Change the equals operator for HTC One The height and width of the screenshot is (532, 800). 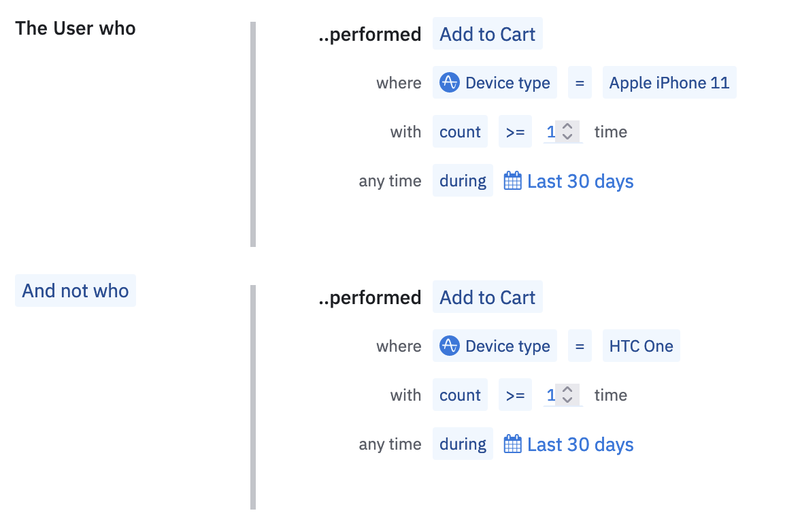pyautogui.click(x=580, y=346)
